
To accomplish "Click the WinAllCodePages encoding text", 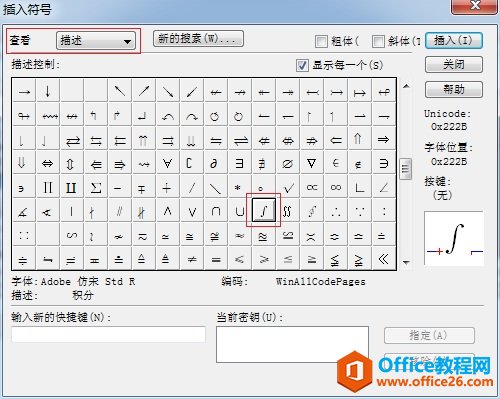I will (x=321, y=282).
